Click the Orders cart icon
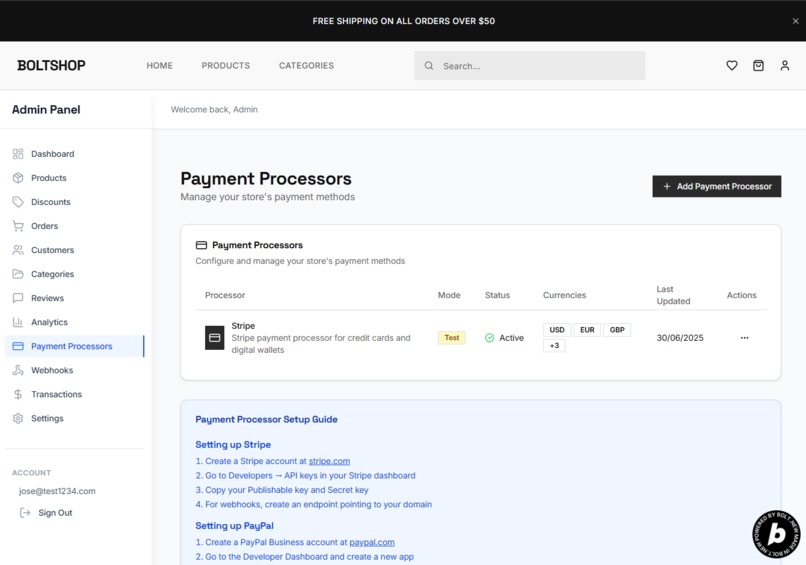Viewport: 806px width, 565px height. click(x=18, y=226)
